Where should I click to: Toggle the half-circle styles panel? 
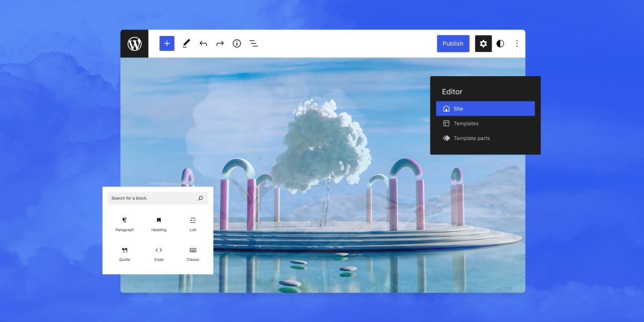click(x=500, y=43)
